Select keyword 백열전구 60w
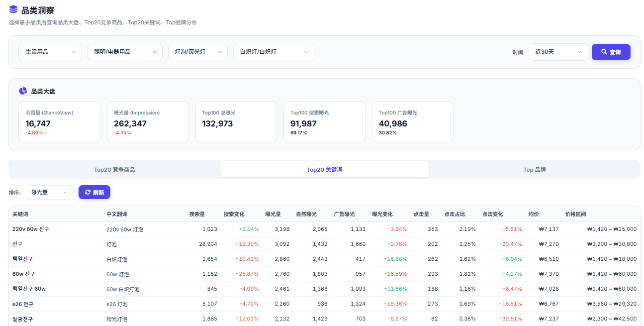This screenshot has height=326, width=644. [29, 289]
